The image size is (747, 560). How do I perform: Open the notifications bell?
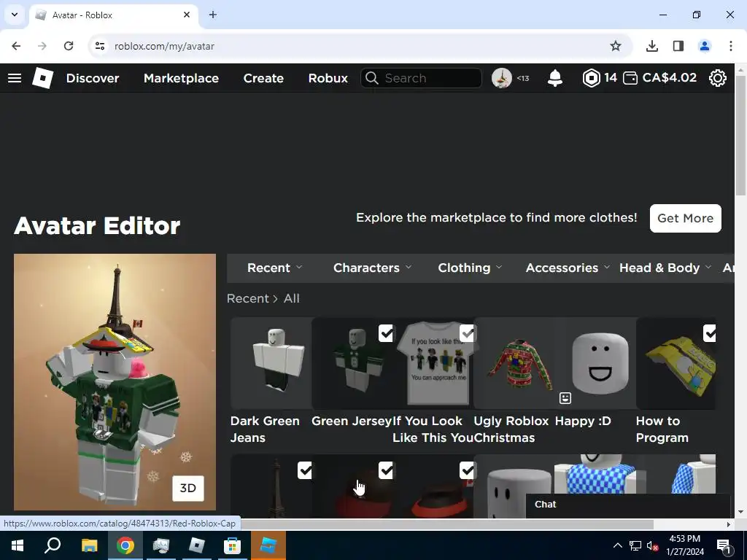(555, 78)
